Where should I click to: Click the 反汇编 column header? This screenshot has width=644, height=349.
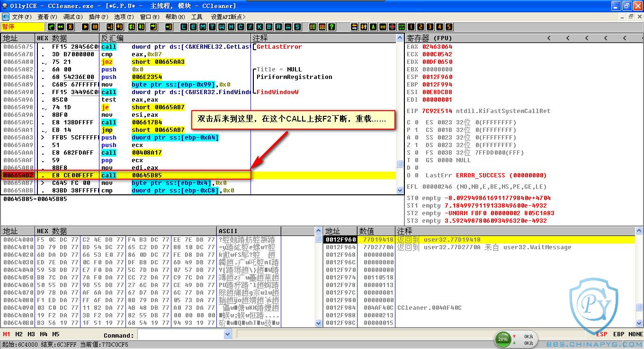175,38
